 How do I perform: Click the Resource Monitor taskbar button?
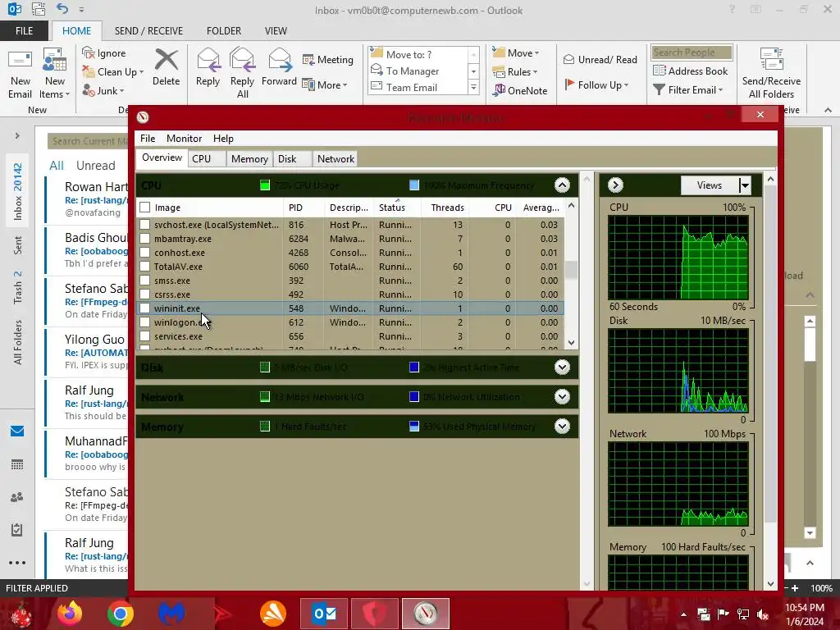[426, 614]
